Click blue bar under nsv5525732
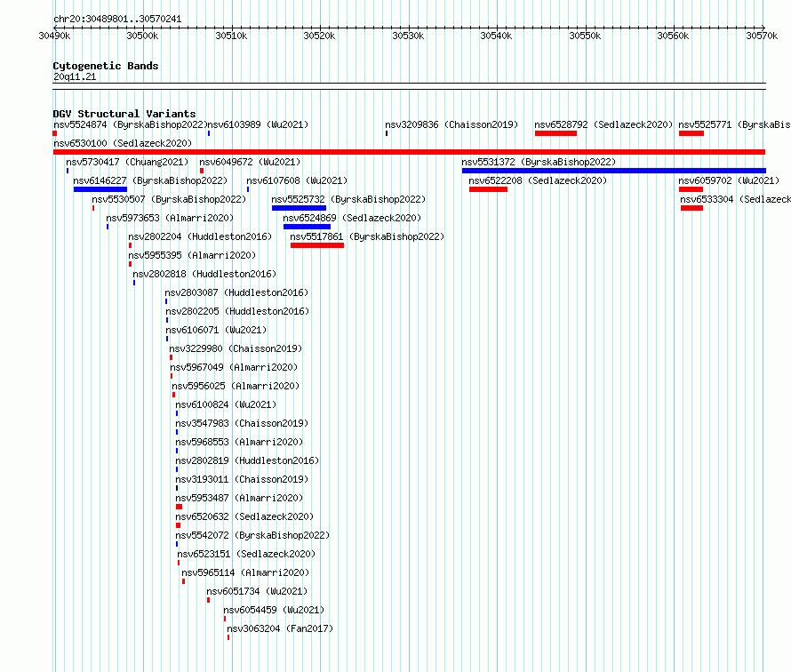This screenshot has height=672, width=791. (x=300, y=208)
